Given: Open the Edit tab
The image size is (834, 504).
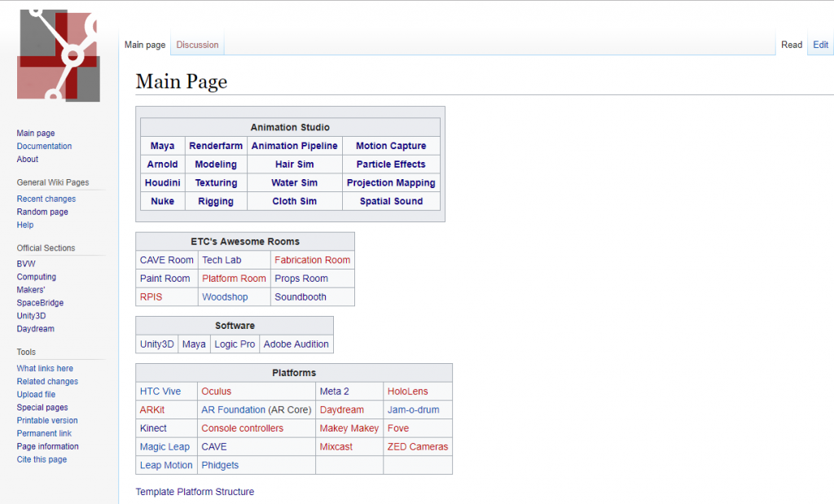Looking at the screenshot, I should (821, 46).
